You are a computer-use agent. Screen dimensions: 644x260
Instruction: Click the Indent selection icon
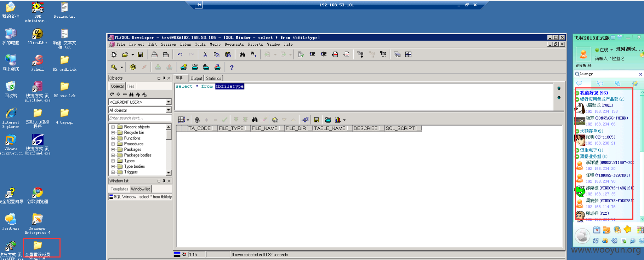tap(312, 54)
